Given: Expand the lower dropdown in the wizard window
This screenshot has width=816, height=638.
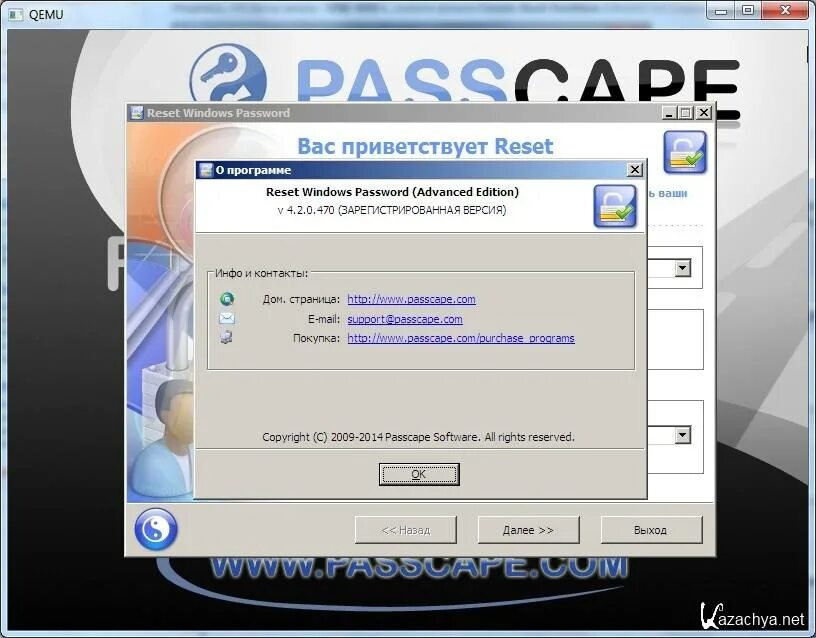Looking at the screenshot, I should click(x=682, y=435).
